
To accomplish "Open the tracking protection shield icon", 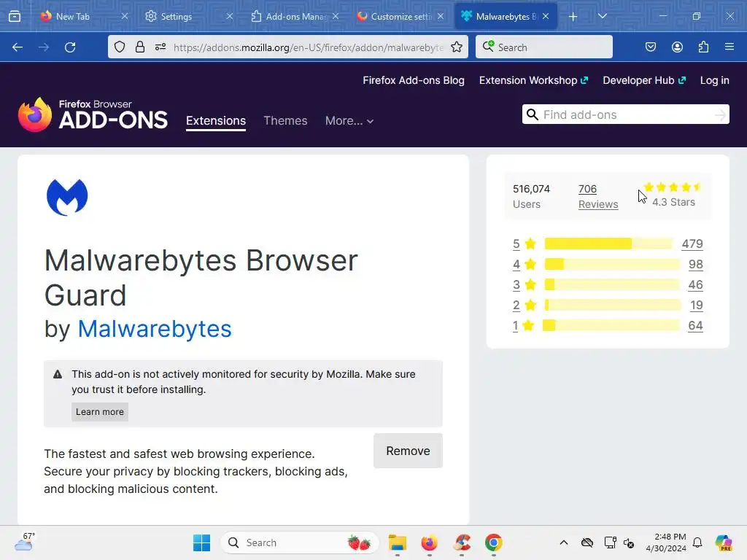I will click(120, 47).
